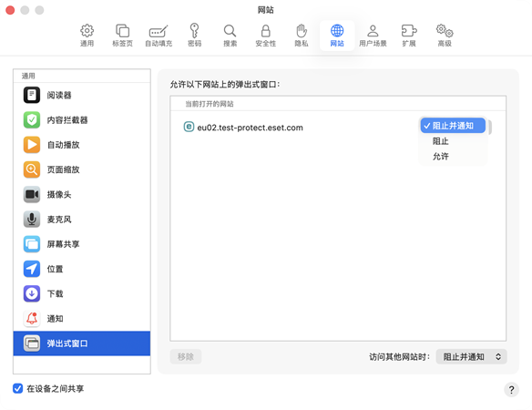Click the 麦克风 microphone icon
This screenshot has height=410, width=532.
point(32,219)
